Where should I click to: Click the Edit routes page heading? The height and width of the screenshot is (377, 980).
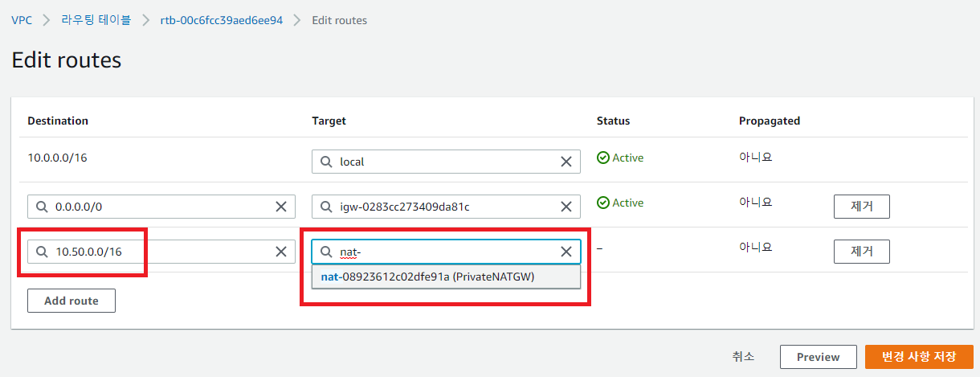[x=67, y=59]
